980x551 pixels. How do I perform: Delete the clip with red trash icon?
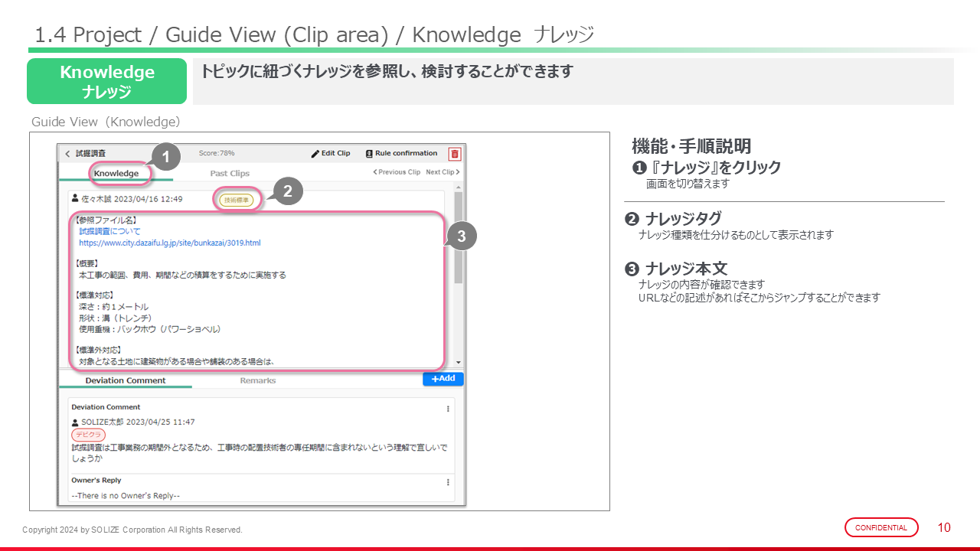pyautogui.click(x=455, y=154)
